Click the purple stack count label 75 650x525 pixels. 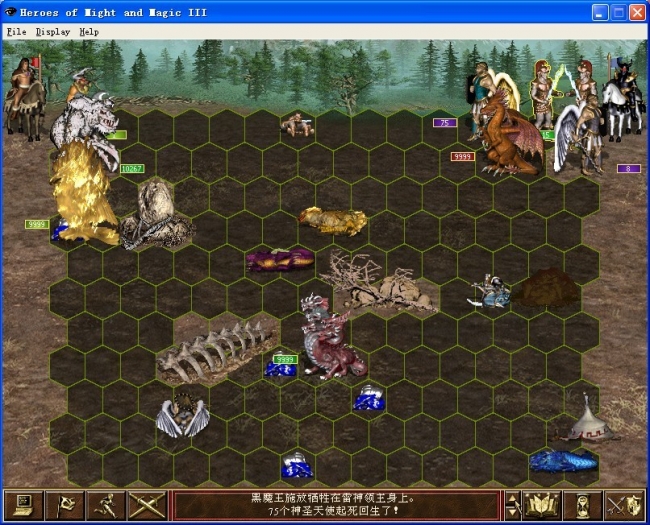[445, 123]
